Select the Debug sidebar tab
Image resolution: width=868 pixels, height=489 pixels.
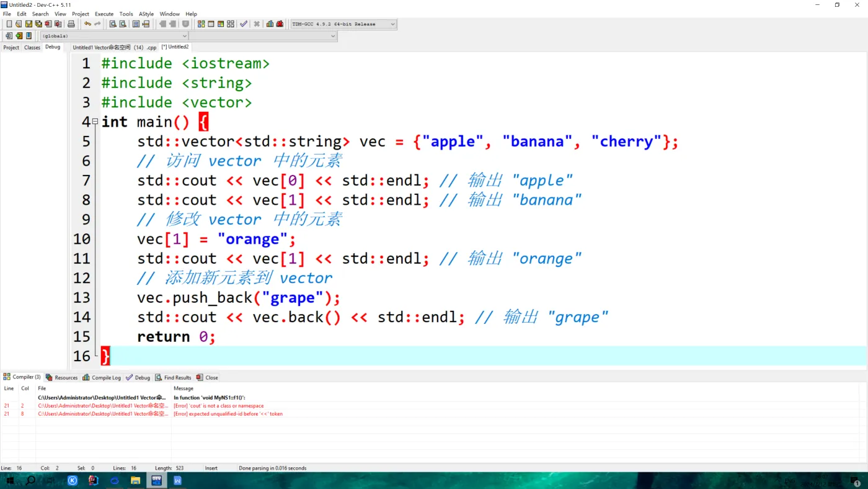point(53,47)
